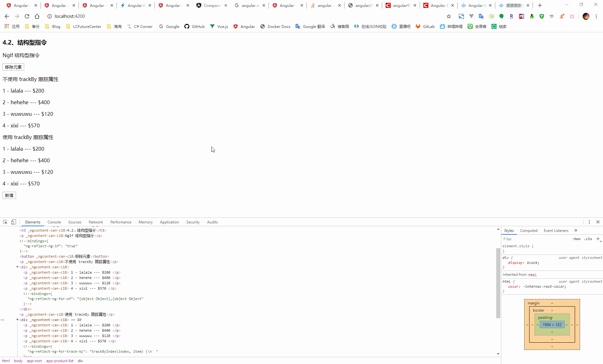Click the Console panel tab
The width and height of the screenshot is (603, 364).
[54, 222]
